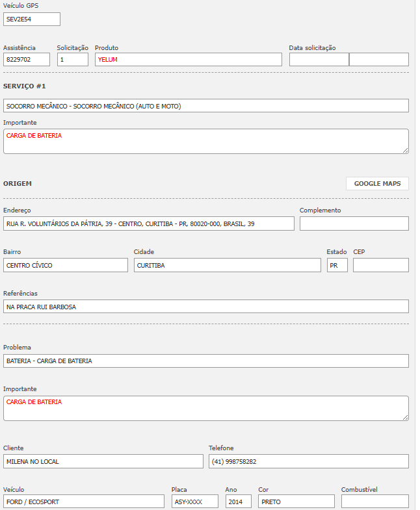This screenshot has width=420, height=510.
Task: Click the empty CEP field
Action: (x=380, y=265)
